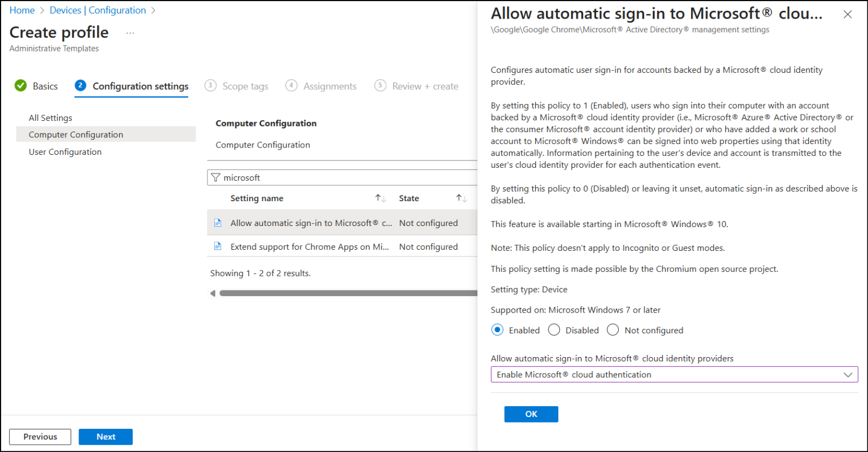Sort by State column using the arrows icon

pyautogui.click(x=462, y=198)
